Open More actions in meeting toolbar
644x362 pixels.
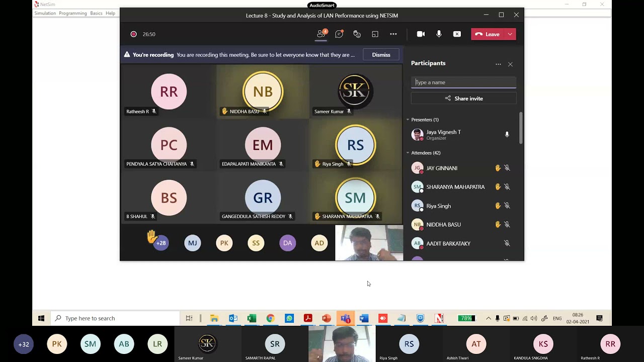pyautogui.click(x=393, y=34)
